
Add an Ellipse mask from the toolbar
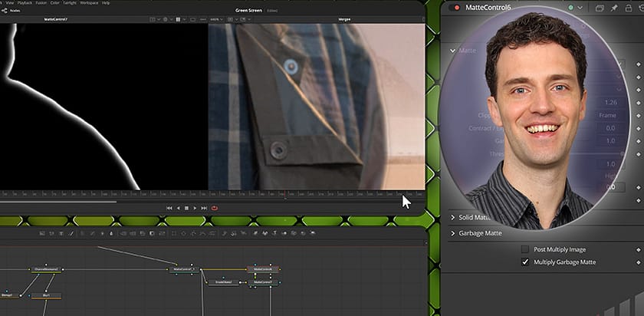pyautogui.click(x=183, y=233)
